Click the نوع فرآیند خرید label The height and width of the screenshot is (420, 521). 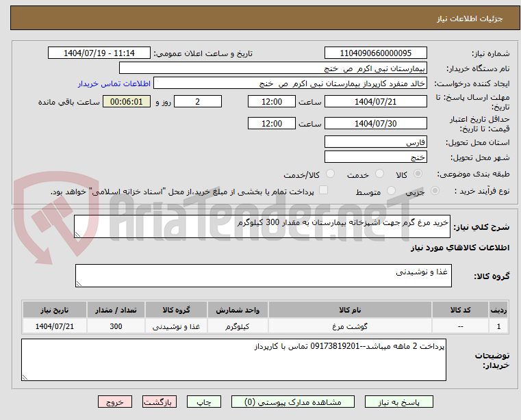482,191
